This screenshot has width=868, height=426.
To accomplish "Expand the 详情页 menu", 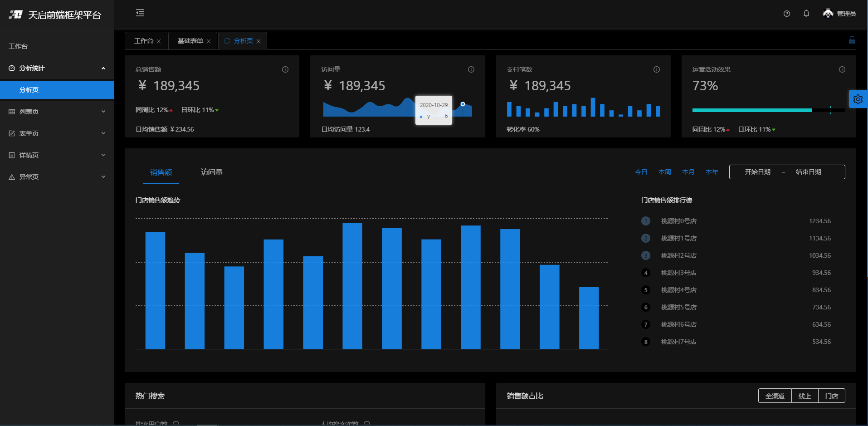I will pos(103,155).
